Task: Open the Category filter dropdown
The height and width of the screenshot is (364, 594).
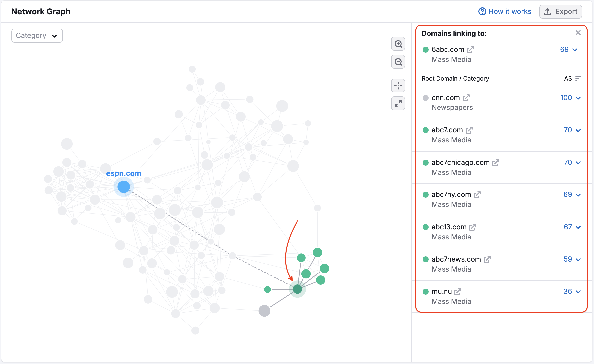Action: pos(37,35)
